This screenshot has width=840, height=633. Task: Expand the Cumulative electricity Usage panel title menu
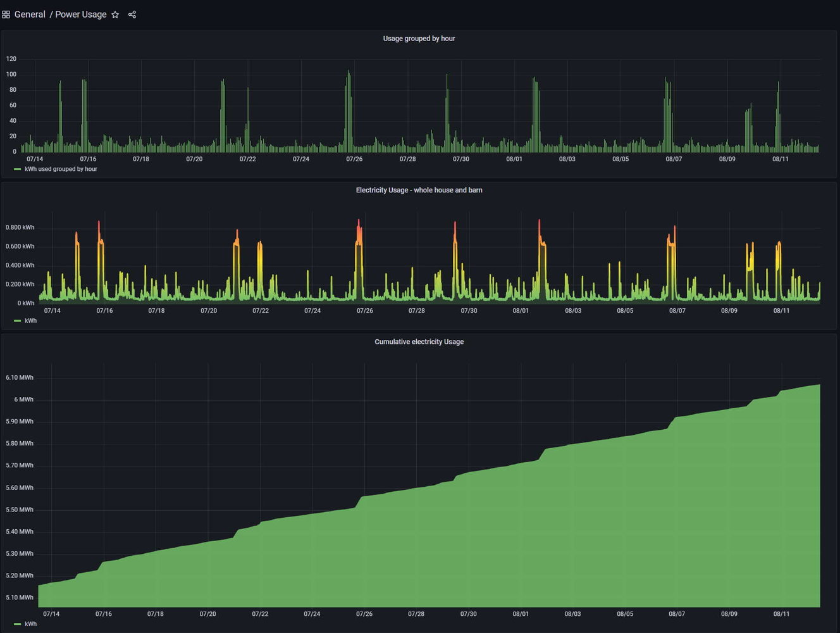[419, 342]
